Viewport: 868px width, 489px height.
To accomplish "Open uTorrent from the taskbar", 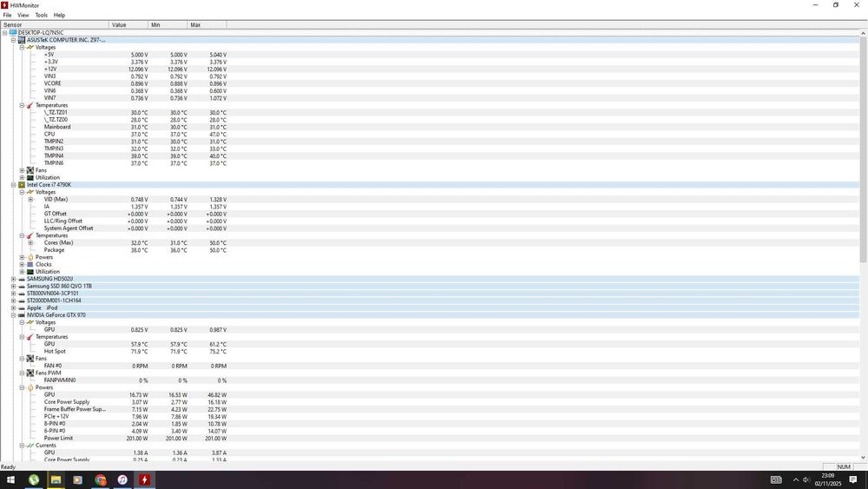I will (x=34, y=479).
